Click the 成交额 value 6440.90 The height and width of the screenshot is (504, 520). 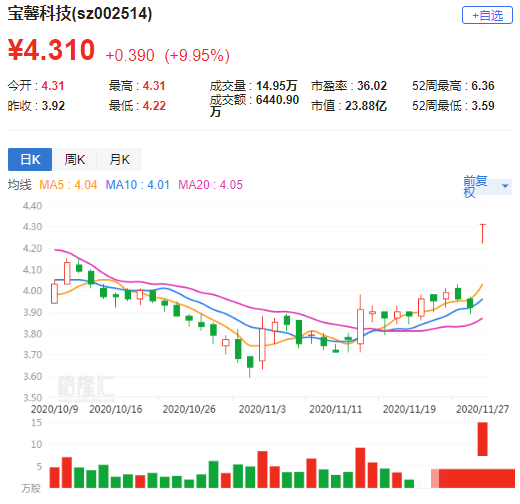click(x=277, y=100)
